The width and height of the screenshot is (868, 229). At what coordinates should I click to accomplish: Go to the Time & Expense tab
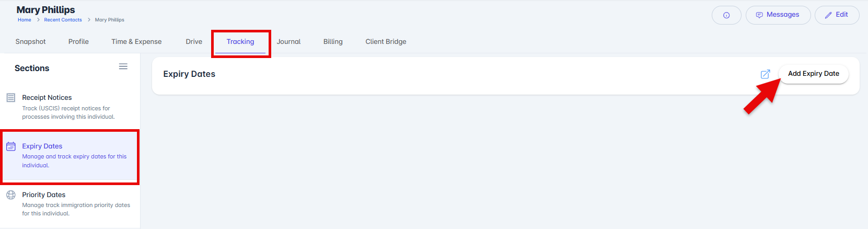(136, 42)
